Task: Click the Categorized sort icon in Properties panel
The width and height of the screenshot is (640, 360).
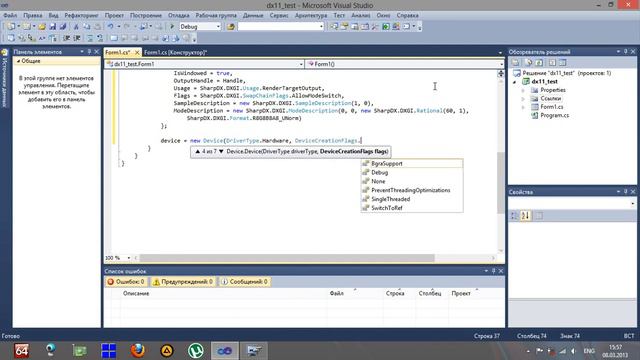Action: 514,216
